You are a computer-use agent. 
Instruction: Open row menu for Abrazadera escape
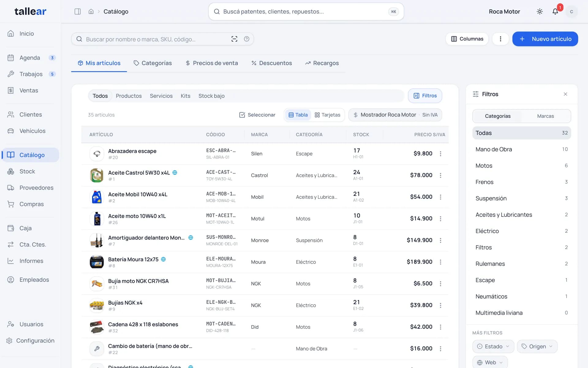[x=440, y=154]
